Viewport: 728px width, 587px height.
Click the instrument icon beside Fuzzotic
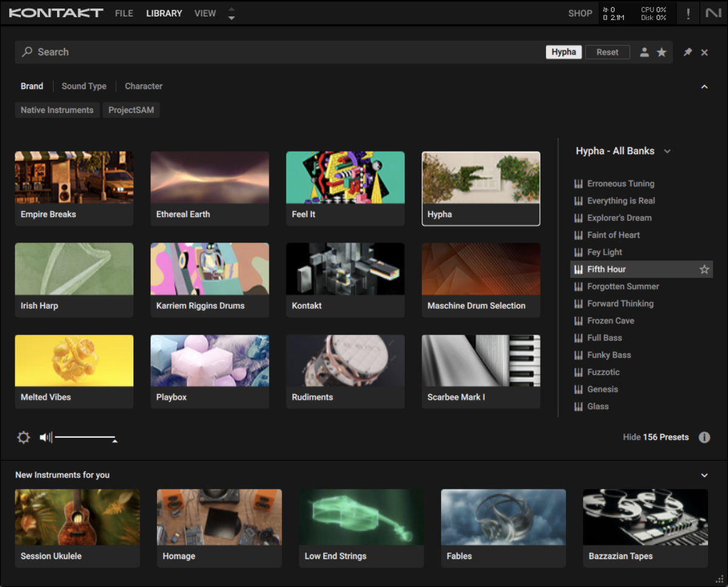578,372
